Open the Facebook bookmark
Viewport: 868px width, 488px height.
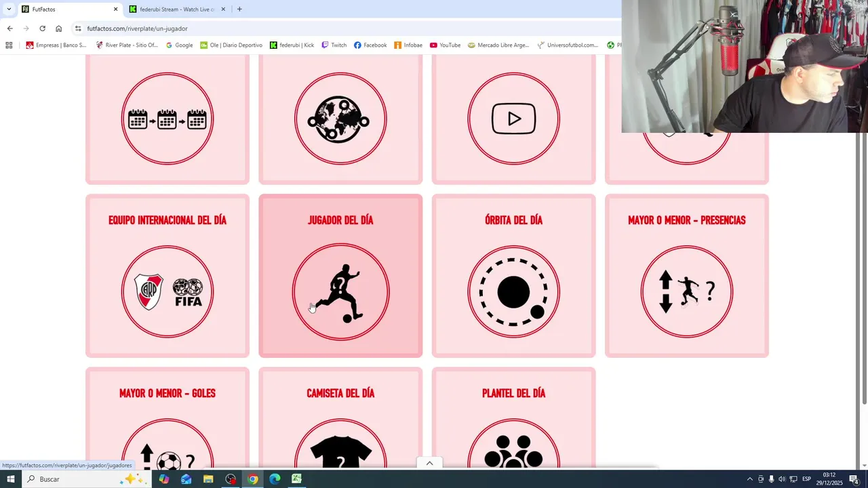click(370, 45)
